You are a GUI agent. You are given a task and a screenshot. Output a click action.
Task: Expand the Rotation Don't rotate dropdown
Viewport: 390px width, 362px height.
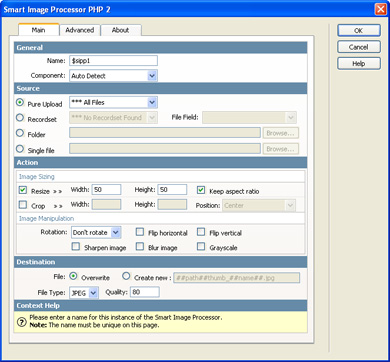click(x=96, y=232)
